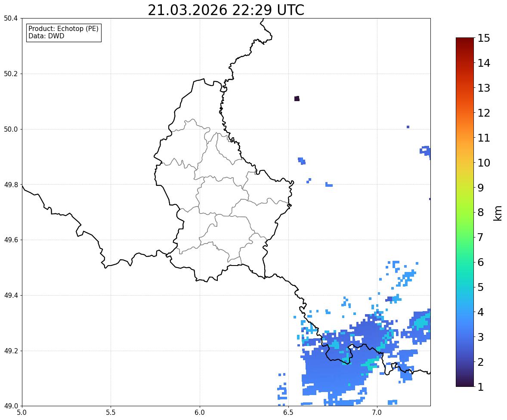Click the colorbar tick label 7

point(481,237)
